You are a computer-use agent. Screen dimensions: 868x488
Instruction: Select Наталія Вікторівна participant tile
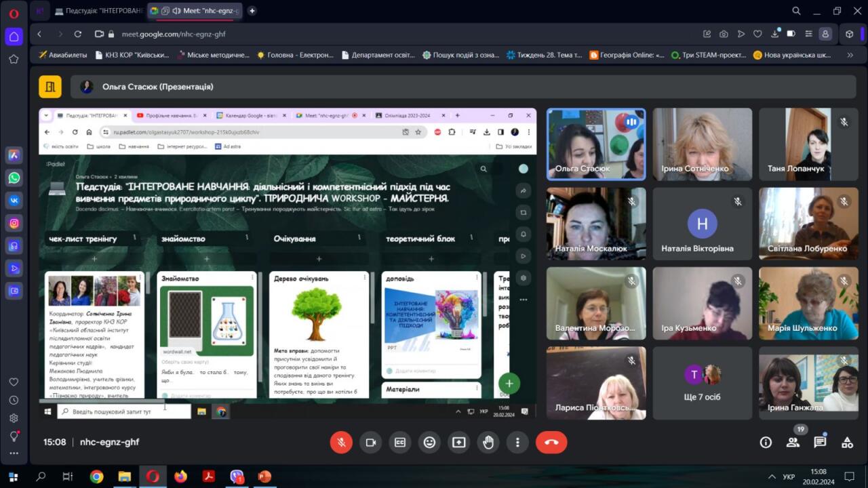tap(703, 224)
